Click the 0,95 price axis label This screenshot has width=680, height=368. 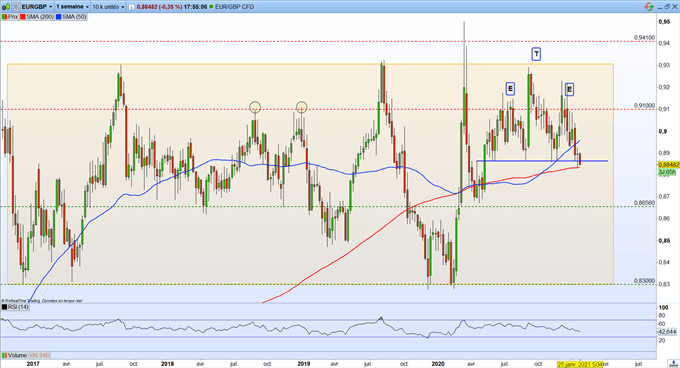point(664,21)
